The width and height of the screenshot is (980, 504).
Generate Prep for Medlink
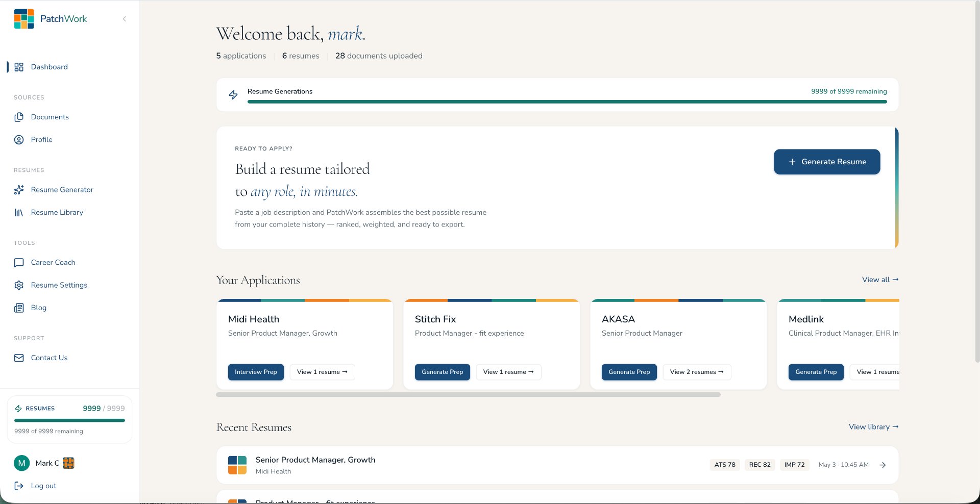tap(816, 372)
